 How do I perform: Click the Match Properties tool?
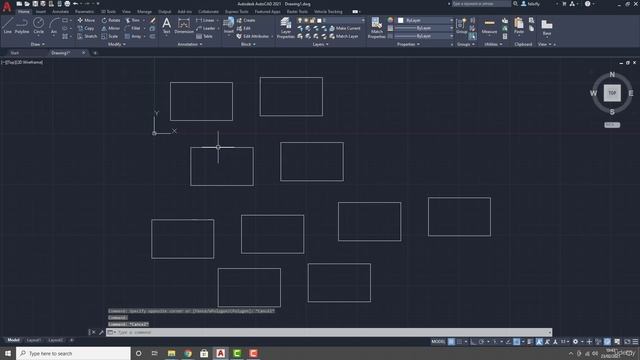[x=376, y=28]
